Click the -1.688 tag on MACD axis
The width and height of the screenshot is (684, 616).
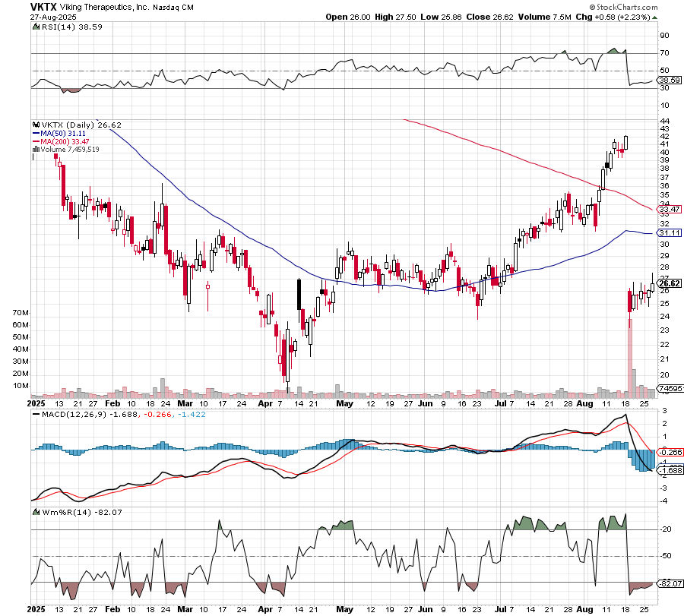(x=670, y=470)
